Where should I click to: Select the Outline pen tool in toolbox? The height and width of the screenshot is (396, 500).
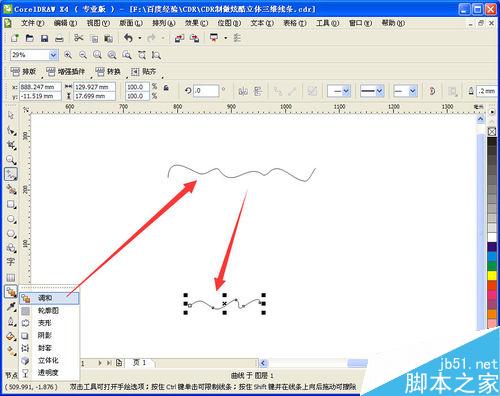(x=11, y=321)
